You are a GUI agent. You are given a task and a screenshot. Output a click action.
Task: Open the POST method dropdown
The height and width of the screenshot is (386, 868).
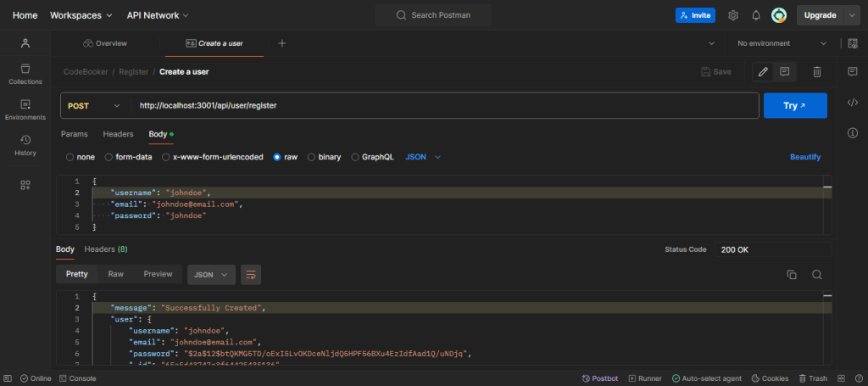coord(94,106)
